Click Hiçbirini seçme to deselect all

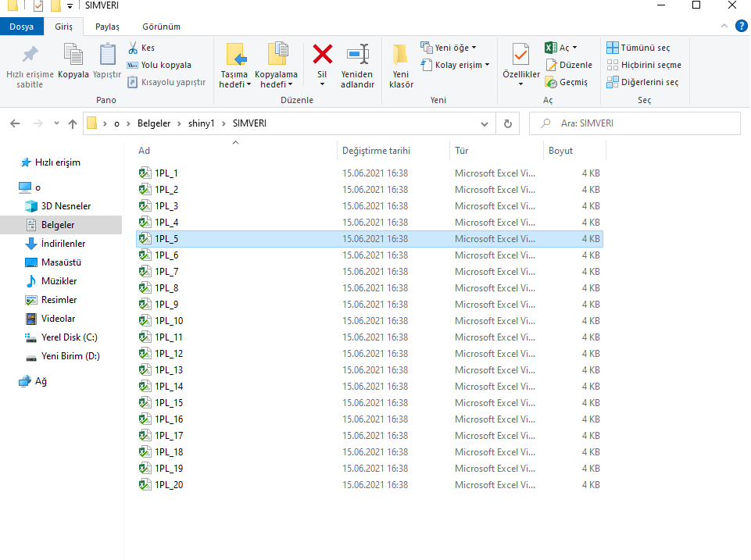(644, 65)
